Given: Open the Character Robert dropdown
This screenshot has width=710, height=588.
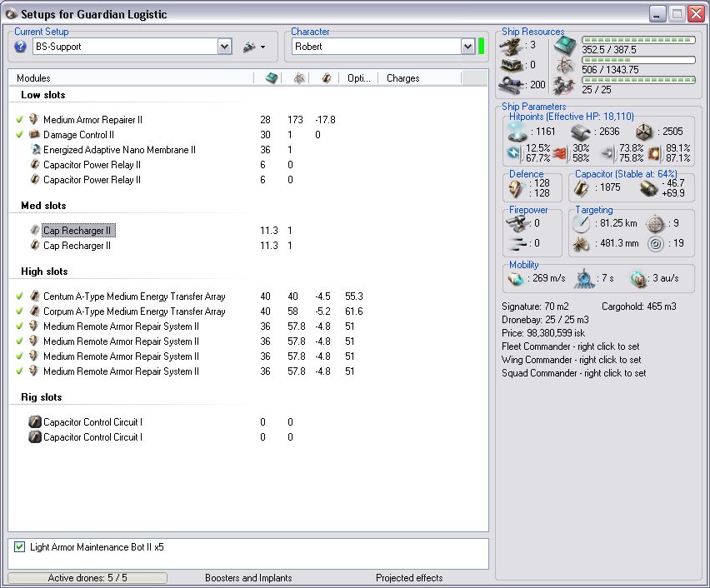Looking at the screenshot, I should coord(467,46).
